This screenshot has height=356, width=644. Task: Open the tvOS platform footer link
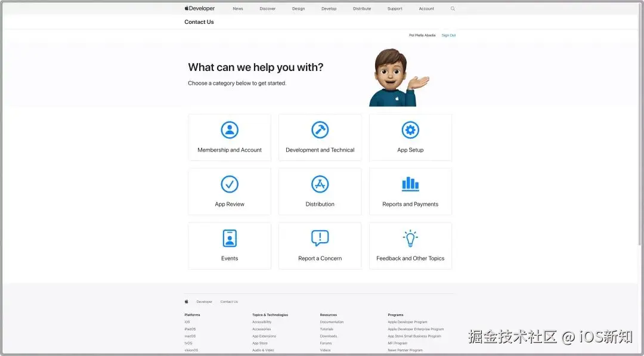tap(188, 343)
